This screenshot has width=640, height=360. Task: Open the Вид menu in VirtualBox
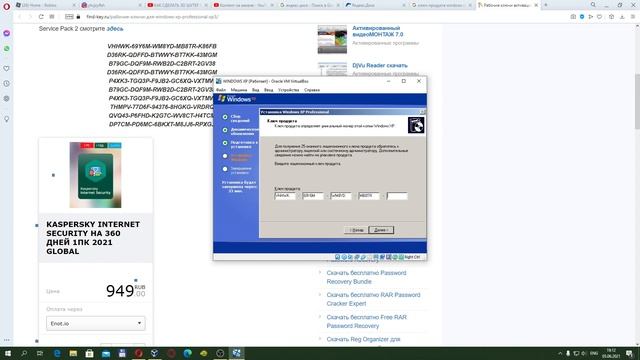(x=256, y=90)
